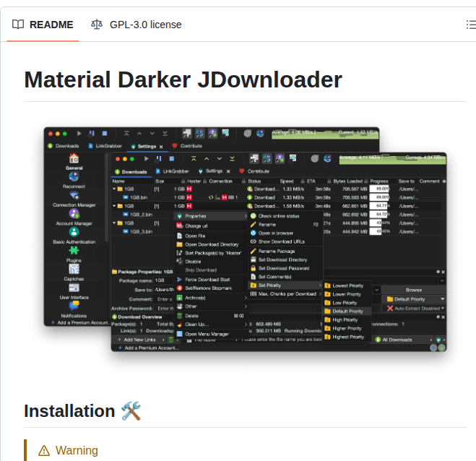Image resolution: width=476 pixels, height=461 pixels.
Task: Collapse first 1GB package tree row
Action: pos(114,189)
